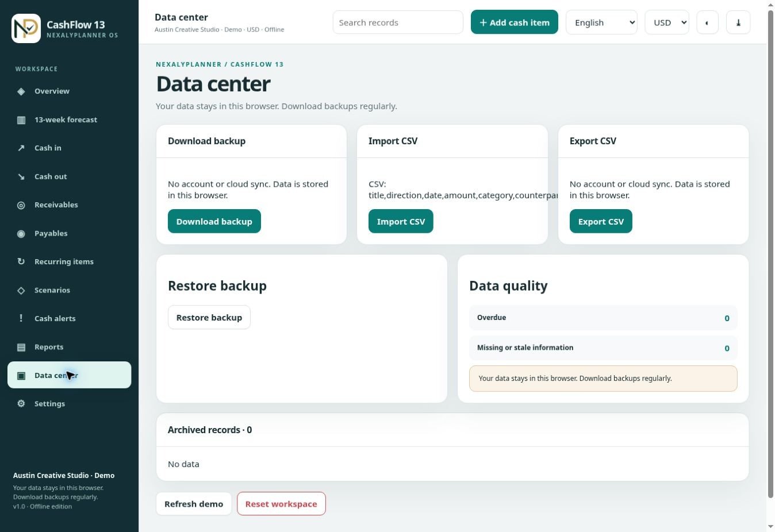Open Overview via its diamond icon

[x=21, y=91]
